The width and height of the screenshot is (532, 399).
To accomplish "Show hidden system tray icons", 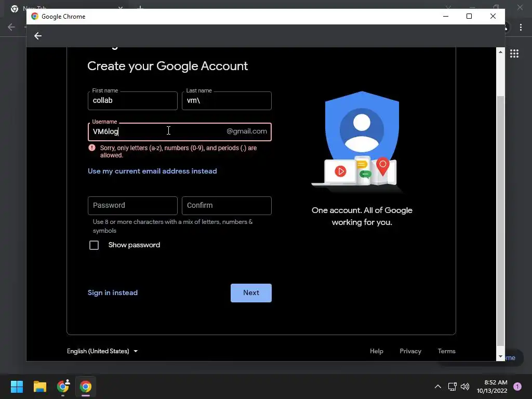I will pyautogui.click(x=438, y=387).
